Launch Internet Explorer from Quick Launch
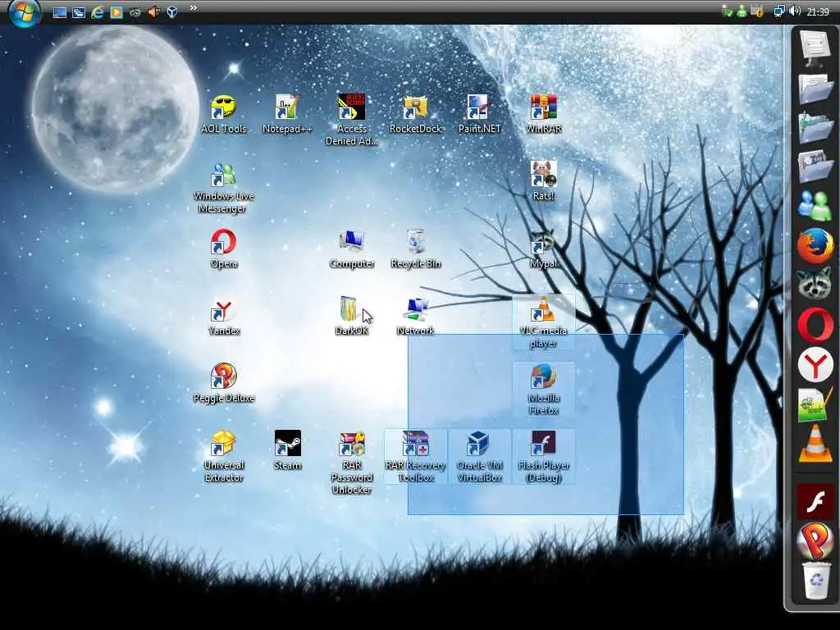Screen dimensions: 840x630 pyautogui.click(x=97, y=12)
